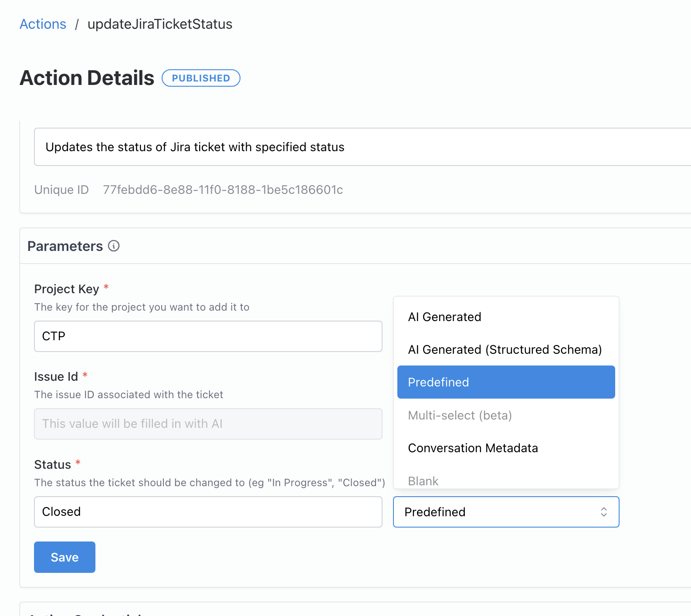Viewport: 691px width, 616px height.
Task: Click the Issue Id field label
Action: point(56,376)
